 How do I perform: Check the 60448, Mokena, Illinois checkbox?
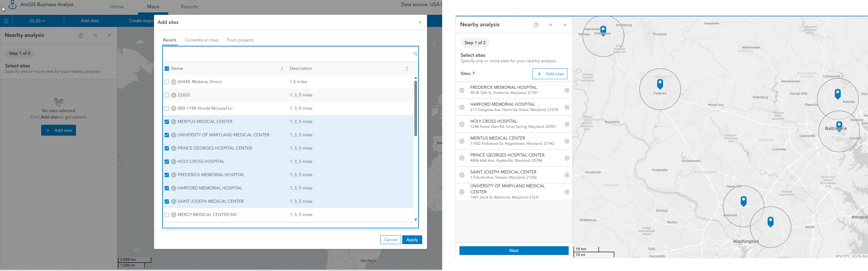point(167,82)
